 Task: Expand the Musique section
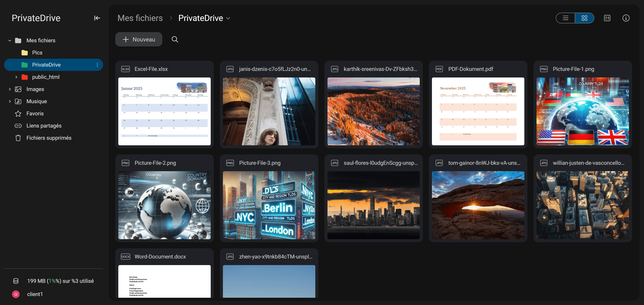point(10,101)
